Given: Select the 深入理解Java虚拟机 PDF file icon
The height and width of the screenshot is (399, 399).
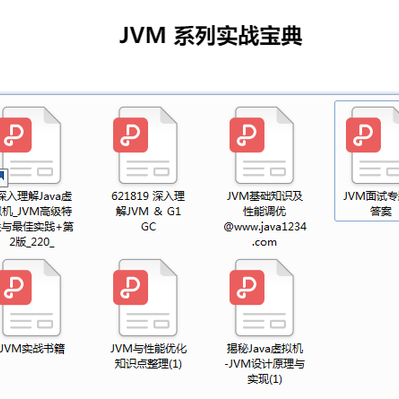Looking at the screenshot, I should pyautogui.click(x=31, y=145).
